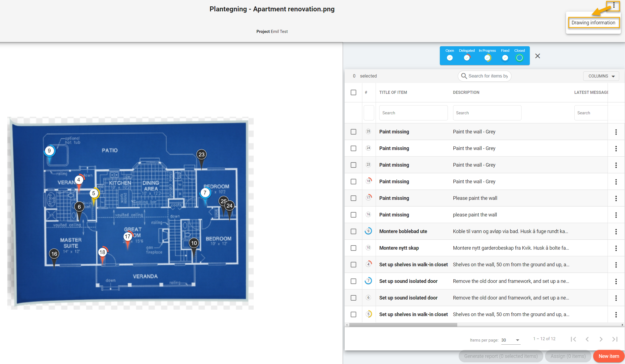Click the horizontal scrollbar below the table
The height and width of the screenshot is (364, 625).
[403, 325]
